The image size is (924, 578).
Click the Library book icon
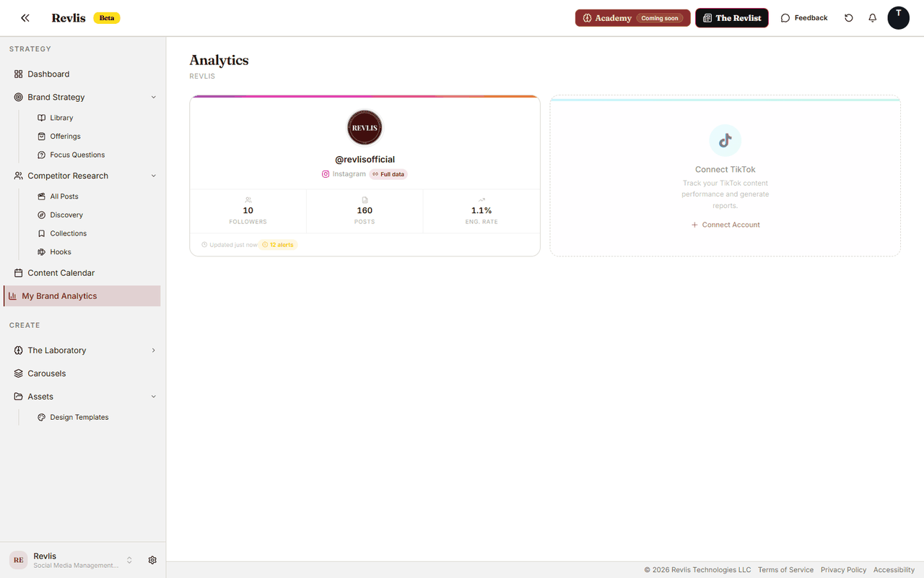click(42, 118)
